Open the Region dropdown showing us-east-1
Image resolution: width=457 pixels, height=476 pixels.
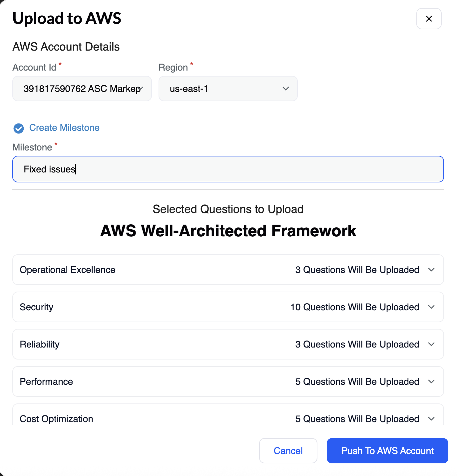point(228,89)
